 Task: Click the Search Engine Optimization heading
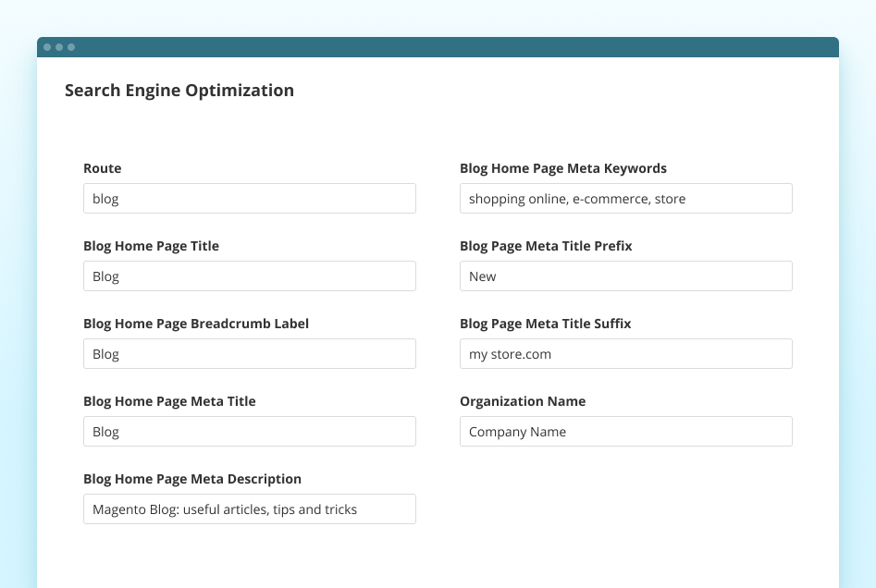179,90
